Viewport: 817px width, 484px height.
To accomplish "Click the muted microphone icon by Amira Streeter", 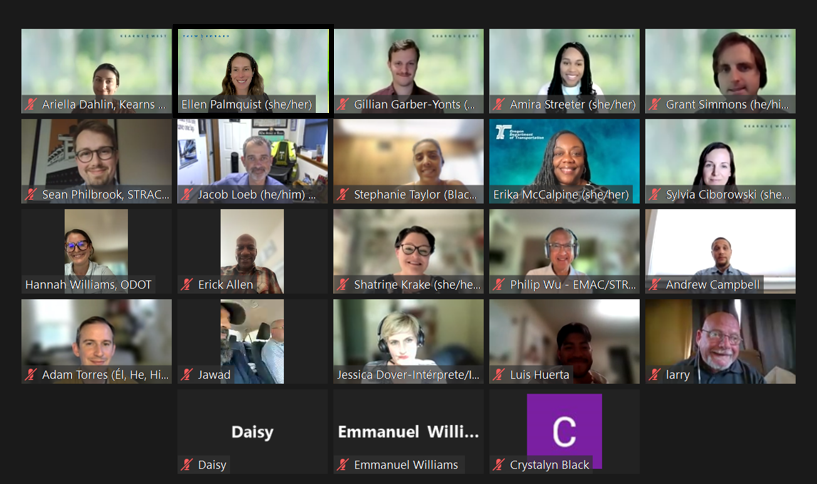I will [499, 104].
